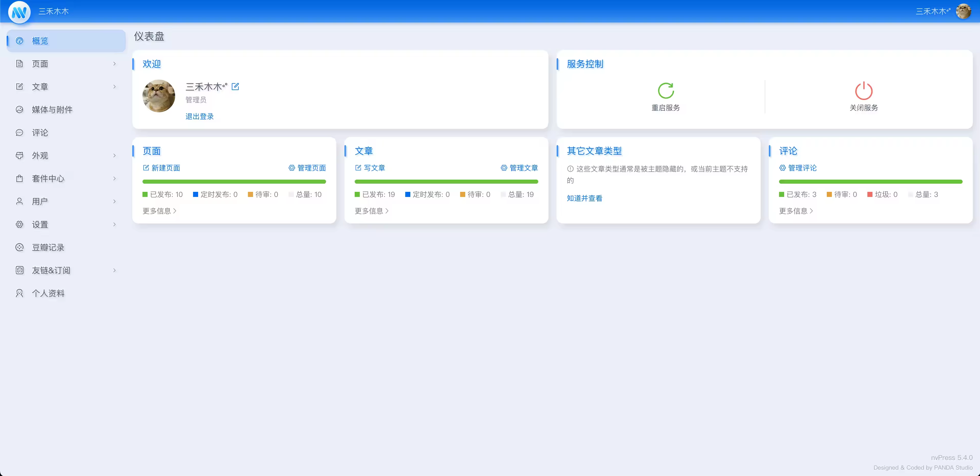Open 友链&订阅 menu item
The height and width of the screenshot is (476, 980).
pos(66,270)
